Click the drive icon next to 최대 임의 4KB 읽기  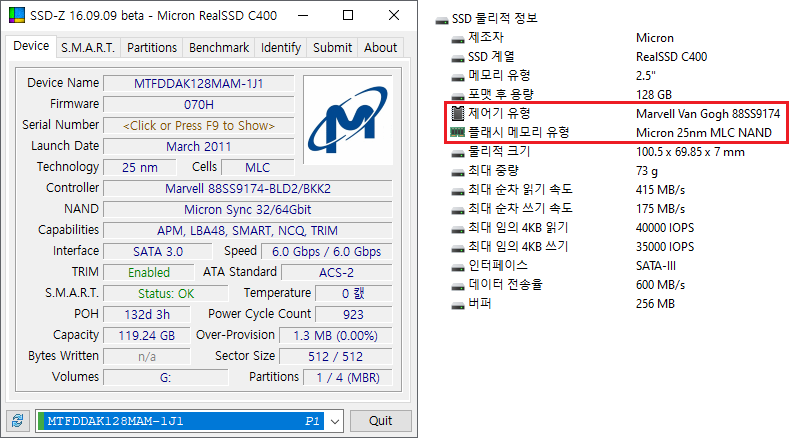(458, 229)
